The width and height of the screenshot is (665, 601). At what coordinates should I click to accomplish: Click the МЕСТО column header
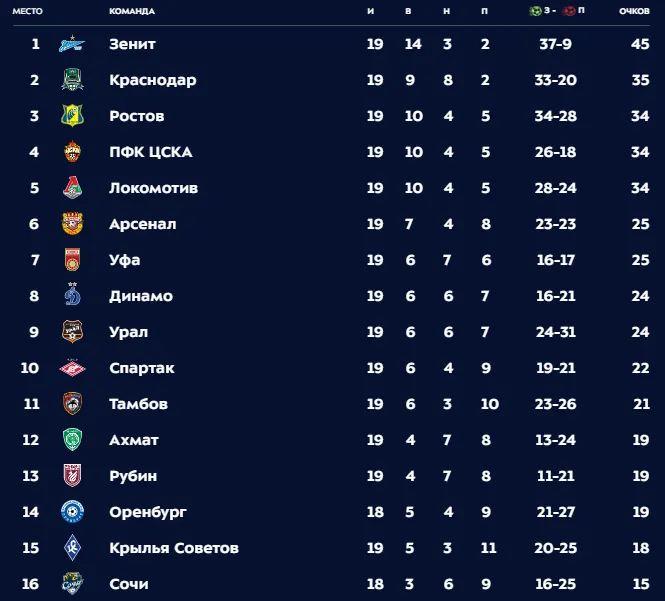tap(28, 11)
